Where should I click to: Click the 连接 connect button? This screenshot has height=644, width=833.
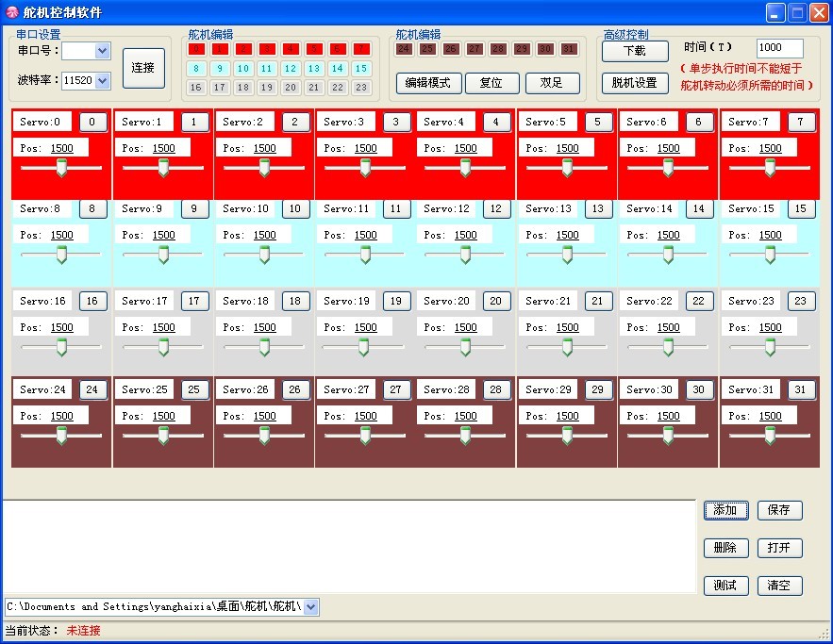[x=143, y=67]
